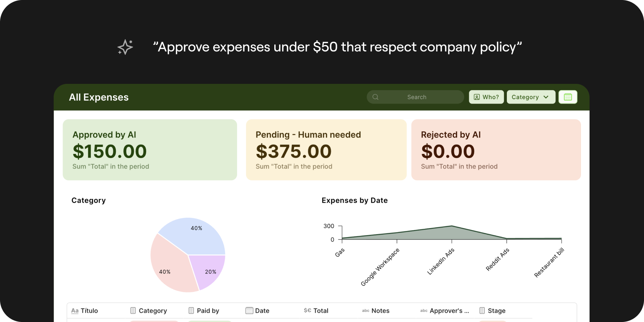Open the calendar date picker button
This screenshot has height=322, width=644.
(568, 97)
